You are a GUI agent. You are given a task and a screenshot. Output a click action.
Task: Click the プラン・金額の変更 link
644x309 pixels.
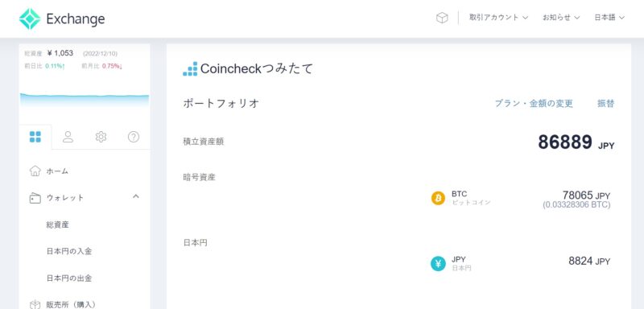[534, 104]
